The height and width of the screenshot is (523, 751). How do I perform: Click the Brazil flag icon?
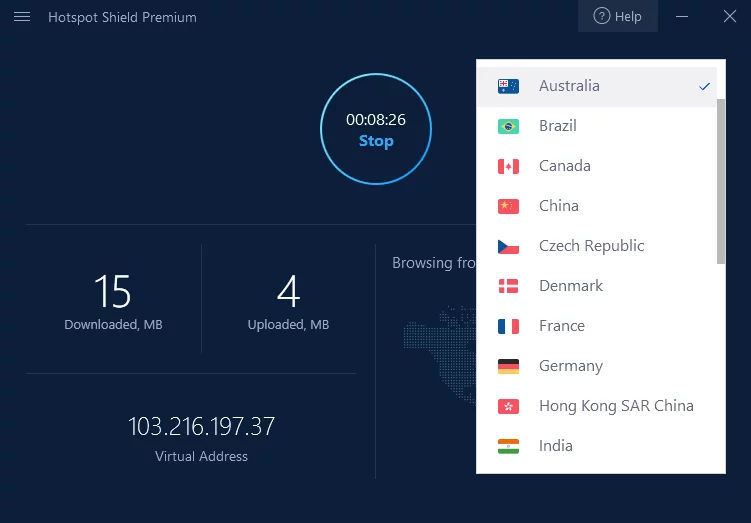click(x=508, y=126)
